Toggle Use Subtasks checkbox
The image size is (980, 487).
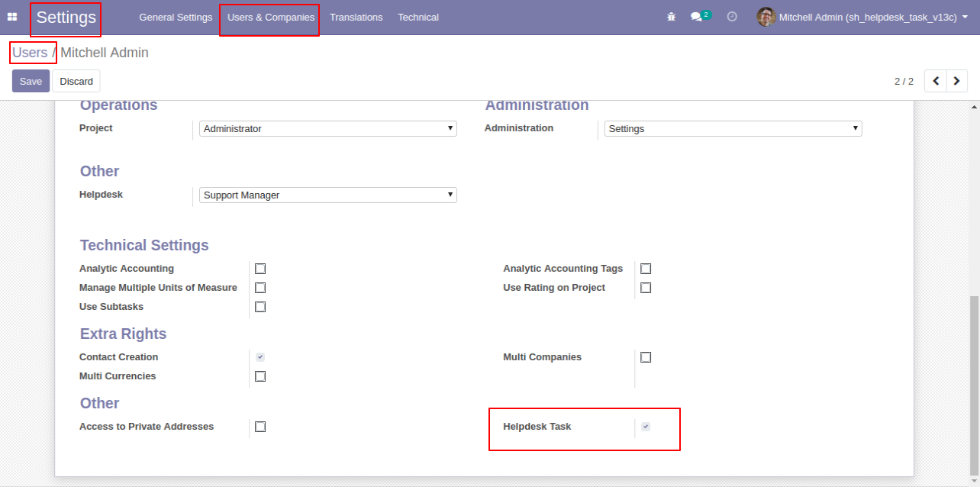click(x=260, y=307)
